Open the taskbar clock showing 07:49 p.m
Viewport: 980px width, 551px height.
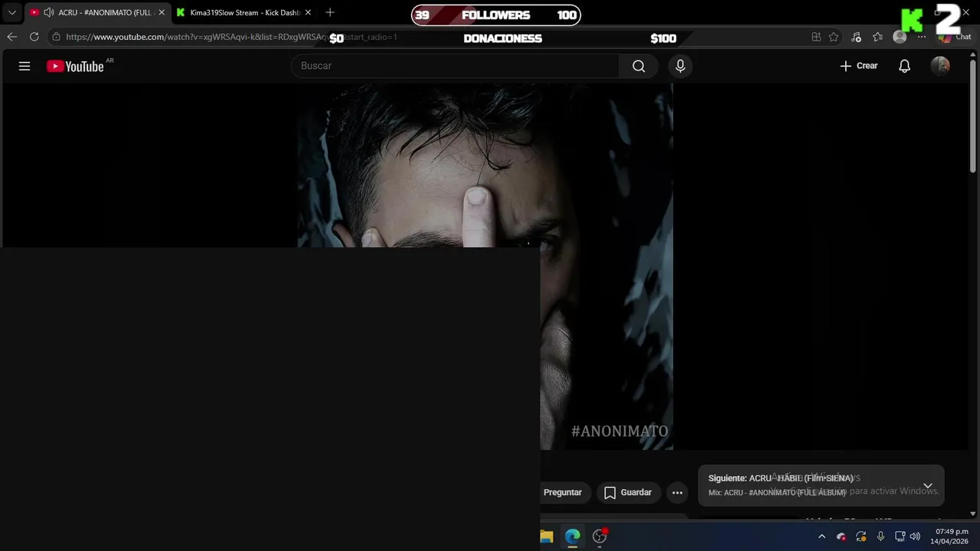(x=949, y=536)
